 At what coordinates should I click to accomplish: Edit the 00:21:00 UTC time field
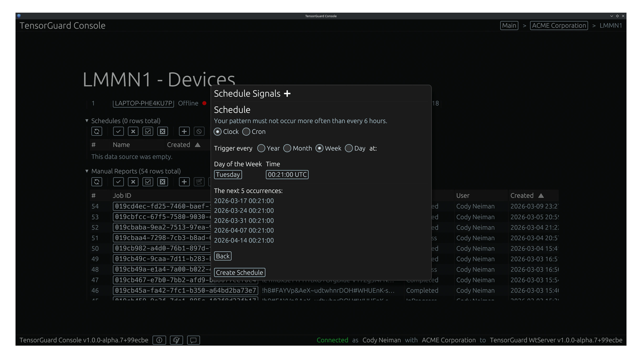click(287, 175)
